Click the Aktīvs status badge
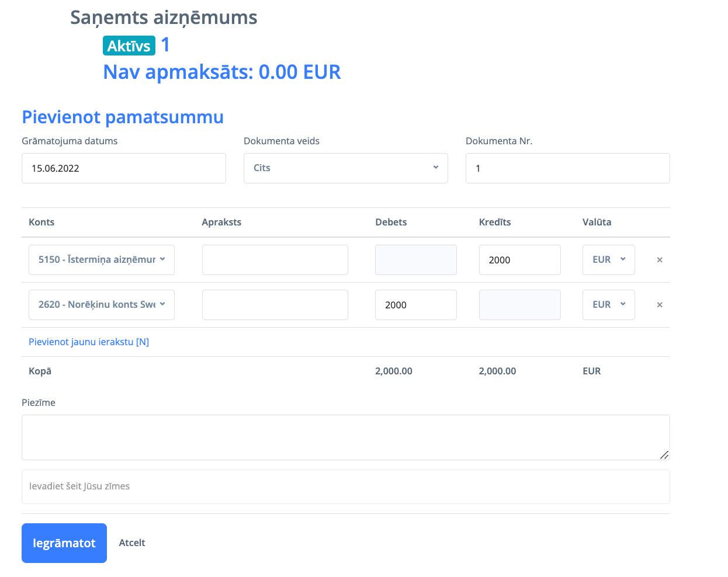728x577 pixels. 129,46
